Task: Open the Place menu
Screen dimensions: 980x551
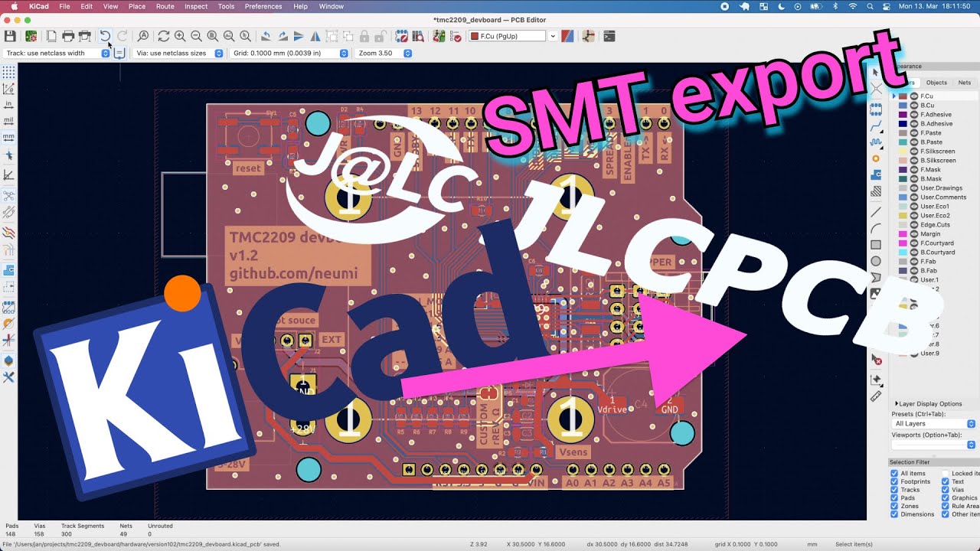Action: pyautogui.click(x=137, y=6)
